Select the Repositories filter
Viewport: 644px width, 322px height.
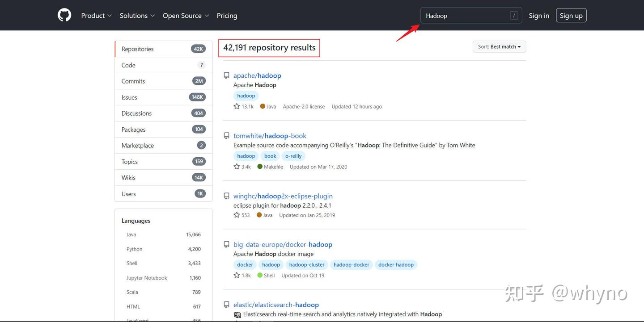point(164,49)
